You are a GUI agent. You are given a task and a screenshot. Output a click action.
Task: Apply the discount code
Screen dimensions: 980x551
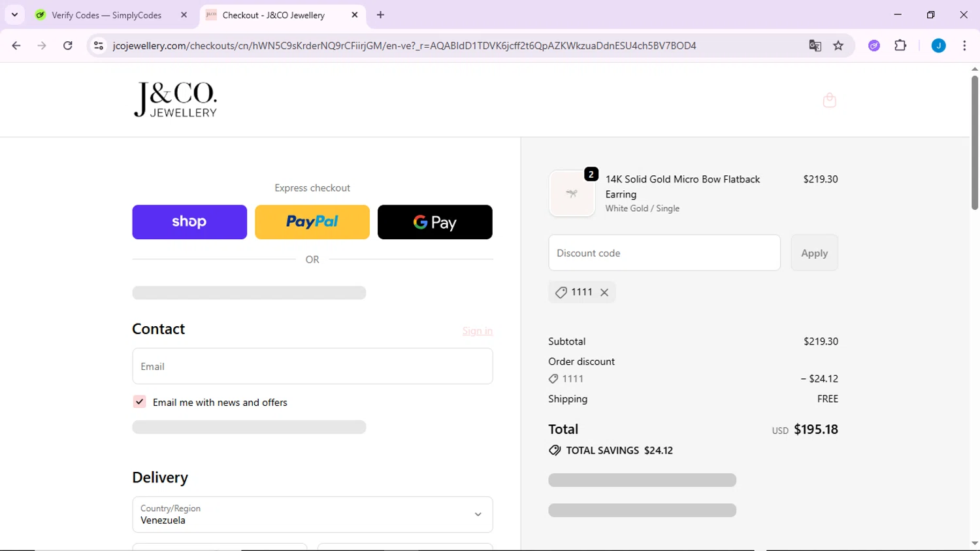[x=814, y=253]
